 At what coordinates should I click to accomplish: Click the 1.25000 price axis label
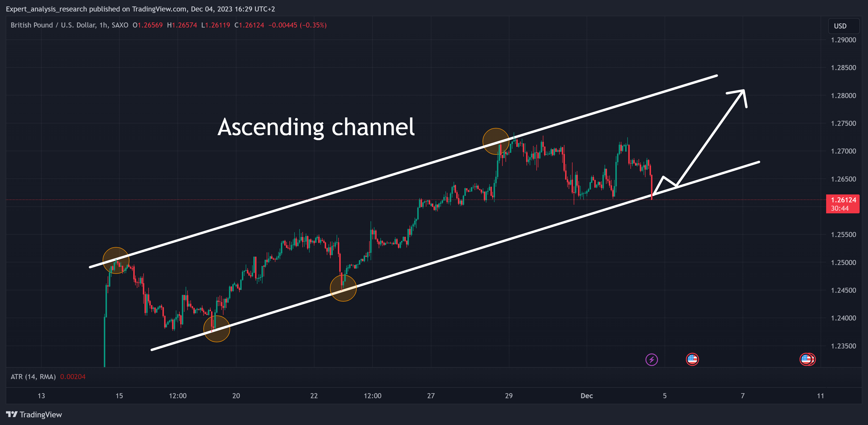pos(843,263)
